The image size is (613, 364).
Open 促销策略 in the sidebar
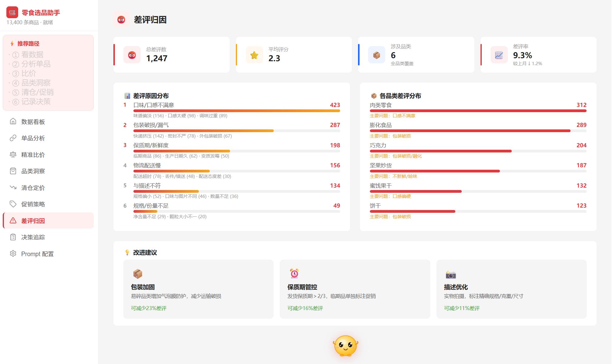tap(48, 204)
